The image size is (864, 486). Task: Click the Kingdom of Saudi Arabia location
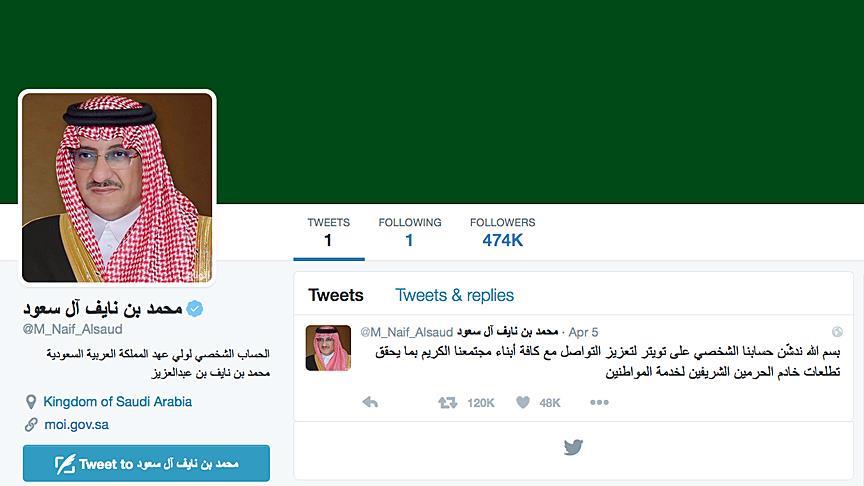pos(117,402)
